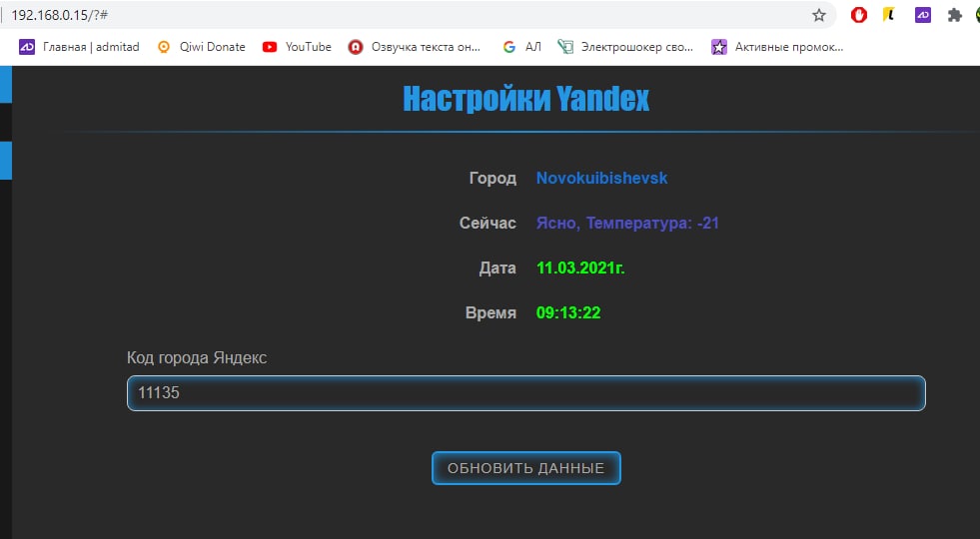Image resolution: width=980 pixels, height=539 pixels.
Task: Open the Электрошокер сво... bookmark
Action: point(625,47)
